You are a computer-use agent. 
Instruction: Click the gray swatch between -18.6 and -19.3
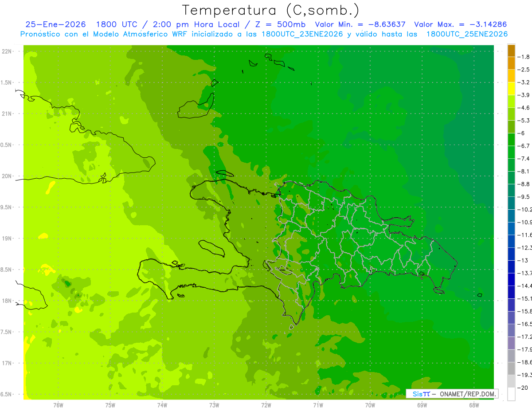point(511,368)
